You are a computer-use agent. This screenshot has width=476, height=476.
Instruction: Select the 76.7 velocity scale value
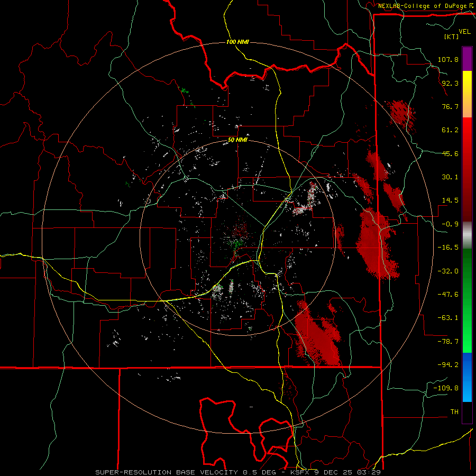[450, 106]
